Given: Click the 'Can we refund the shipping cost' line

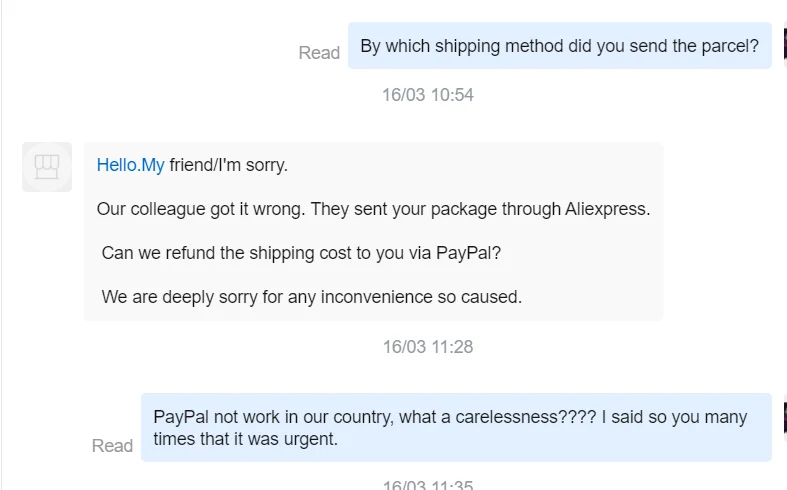Looking at the screenshot, I should [x=300, y=253].
